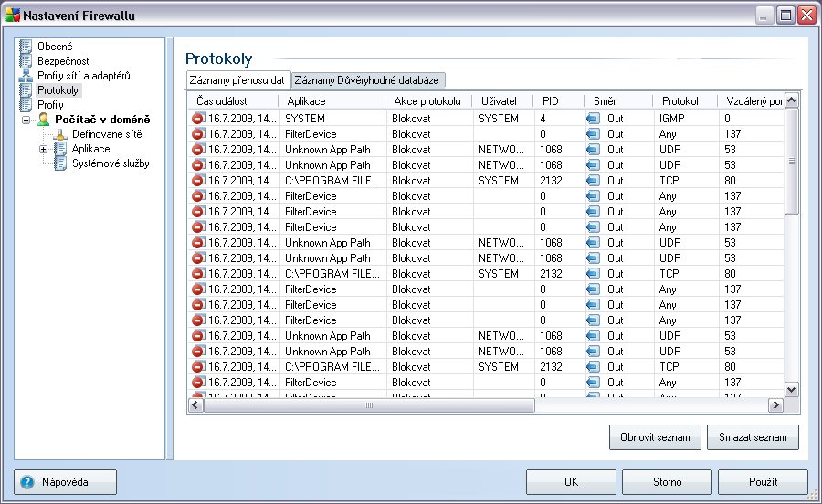Screen dimensions: 822x504
Task: Click the Out direction arrow in the IGMP row
Action: point(593,119)
